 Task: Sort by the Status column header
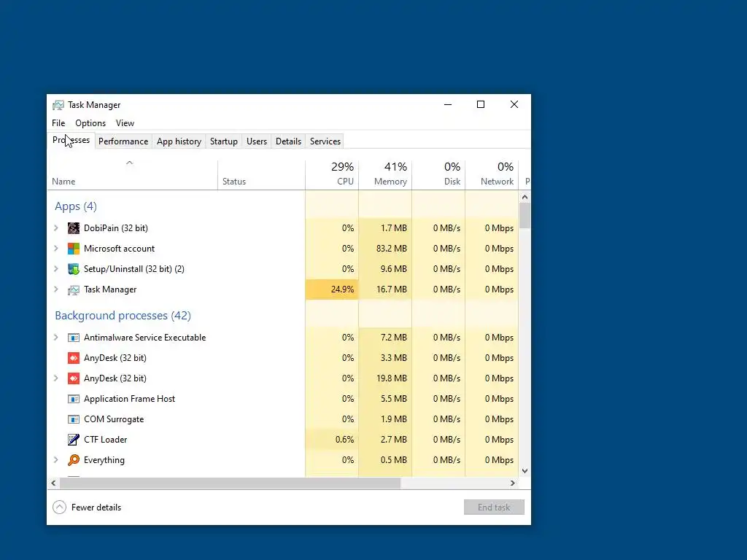(x=262, y=174)
